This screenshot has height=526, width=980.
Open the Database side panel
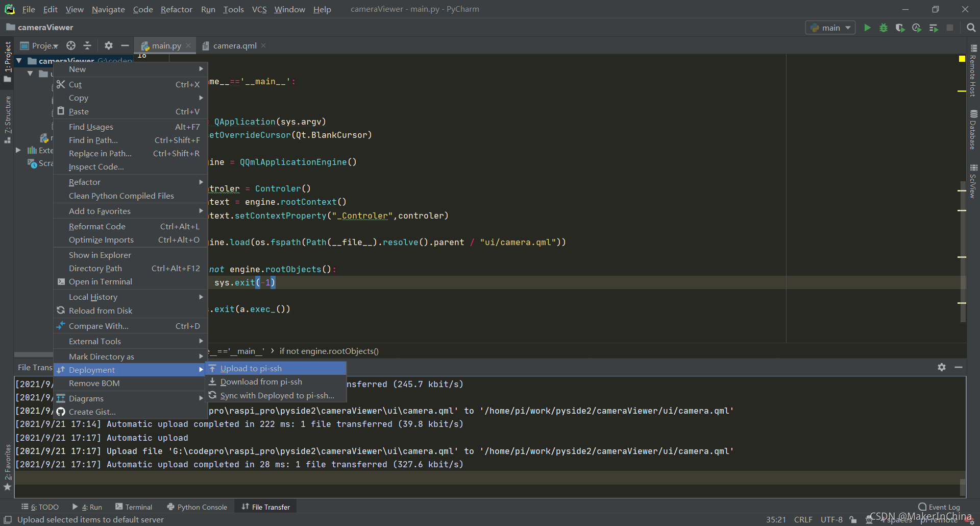(973, 130)
